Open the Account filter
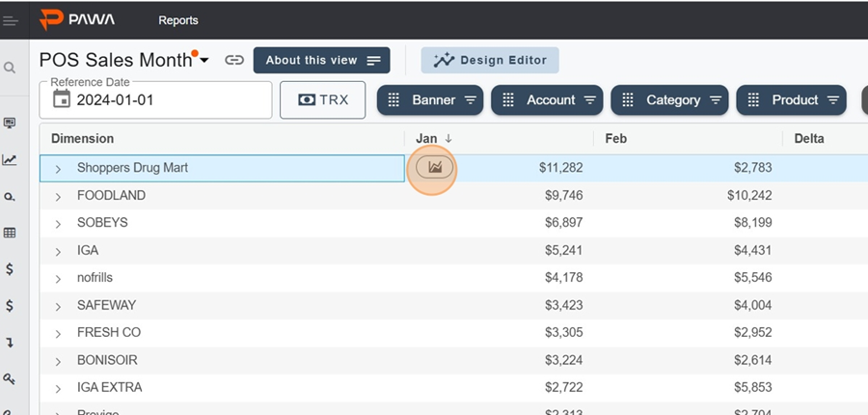868x415 pixels. [547, 100]
